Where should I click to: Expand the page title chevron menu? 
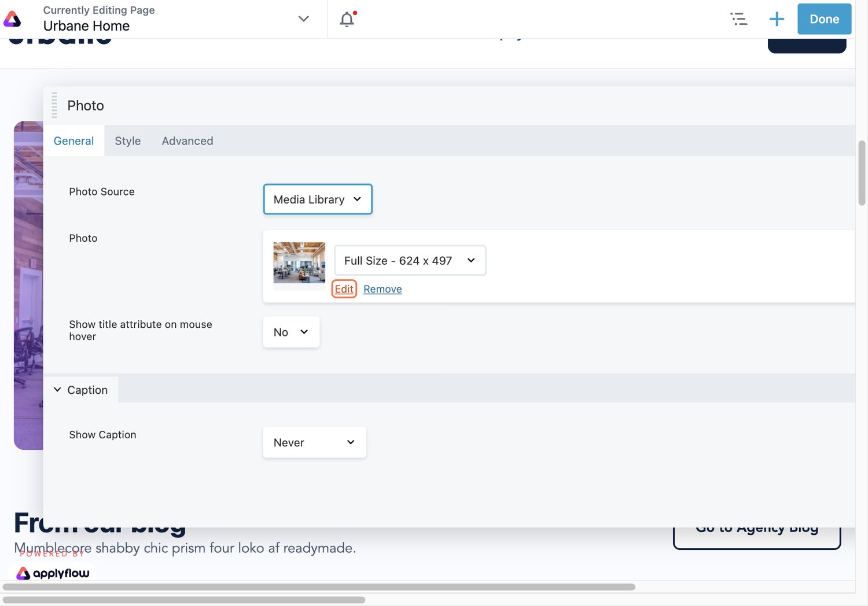303,19
